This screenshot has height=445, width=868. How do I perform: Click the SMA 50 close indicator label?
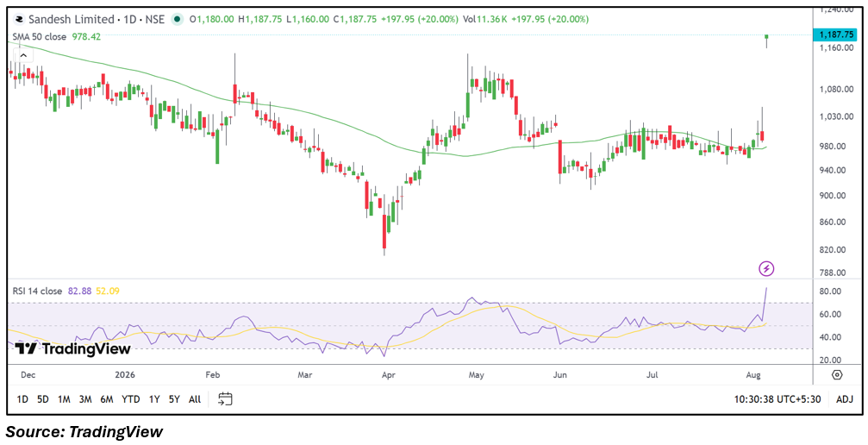pos(40,36)
